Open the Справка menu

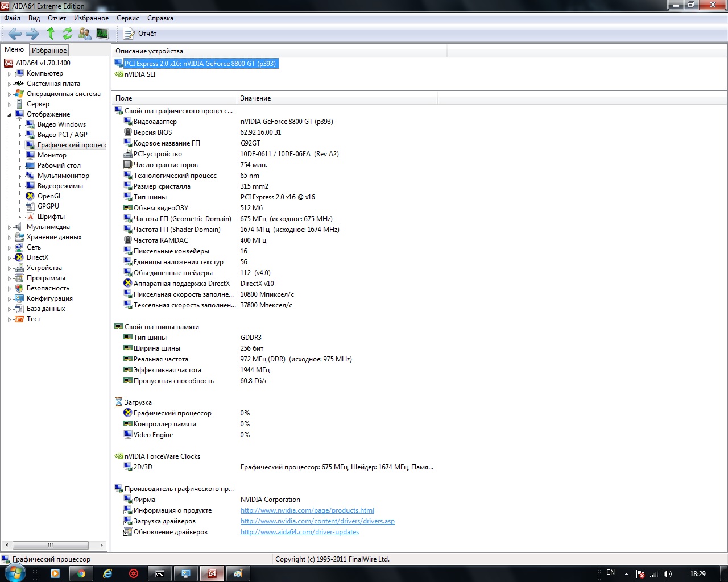[x=160, y=18]
